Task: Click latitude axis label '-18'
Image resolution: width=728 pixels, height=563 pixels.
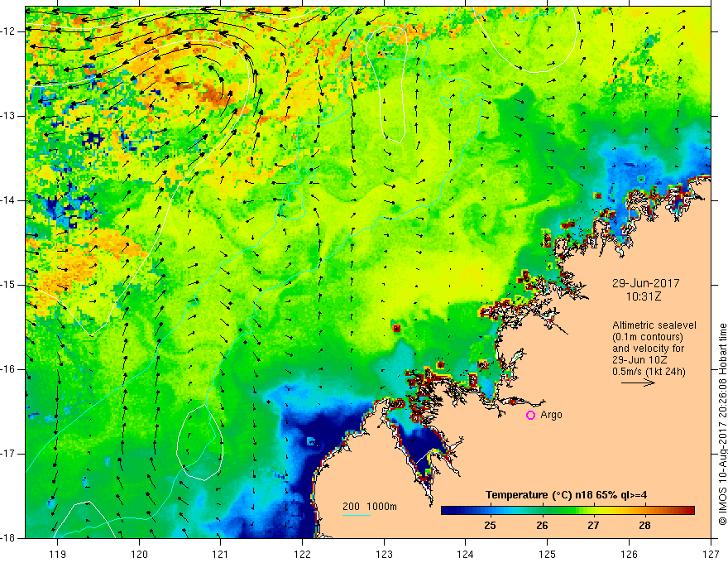Action: [x=8, y=538]
